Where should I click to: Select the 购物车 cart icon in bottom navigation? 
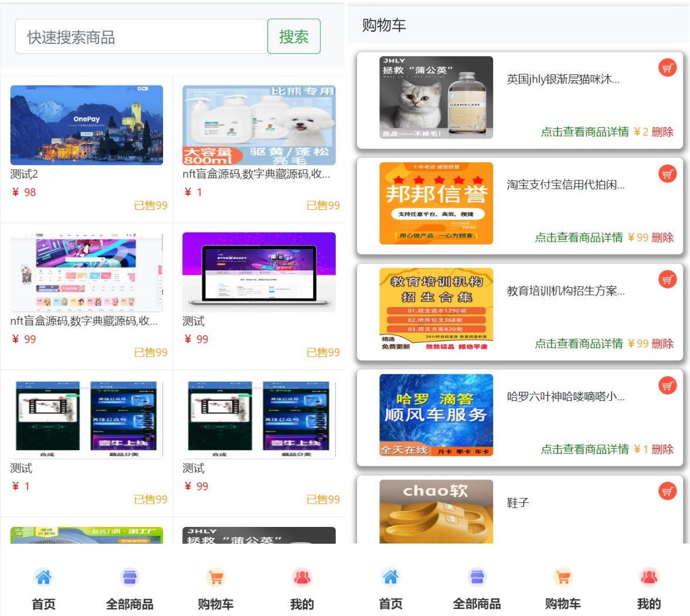point(216,577)
